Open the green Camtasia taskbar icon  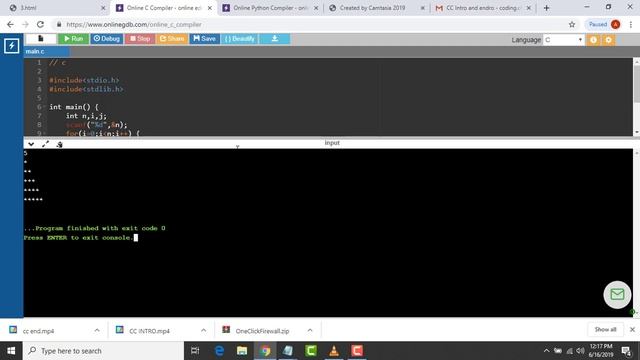pos(311,351)
